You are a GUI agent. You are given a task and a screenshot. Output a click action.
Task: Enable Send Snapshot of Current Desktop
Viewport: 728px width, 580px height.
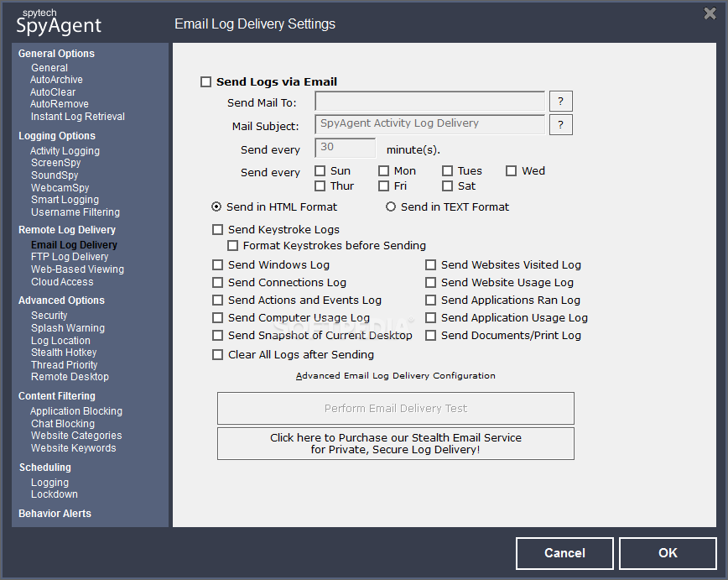click(x=217, y=336)
